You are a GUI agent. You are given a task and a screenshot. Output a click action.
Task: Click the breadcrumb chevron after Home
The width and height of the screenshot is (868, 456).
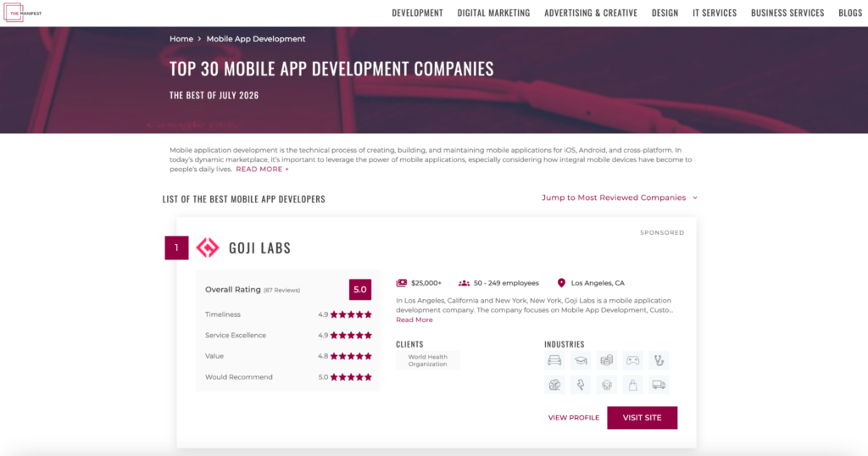pos(200,39)
